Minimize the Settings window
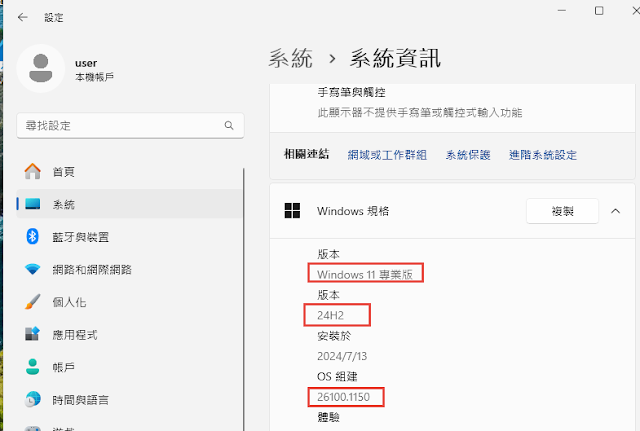 point(562,11)
